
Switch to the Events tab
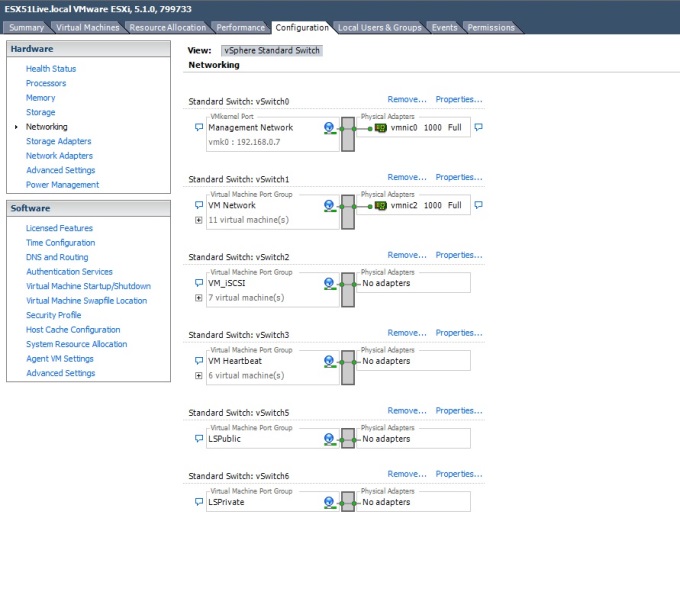[x=445, y=27]
